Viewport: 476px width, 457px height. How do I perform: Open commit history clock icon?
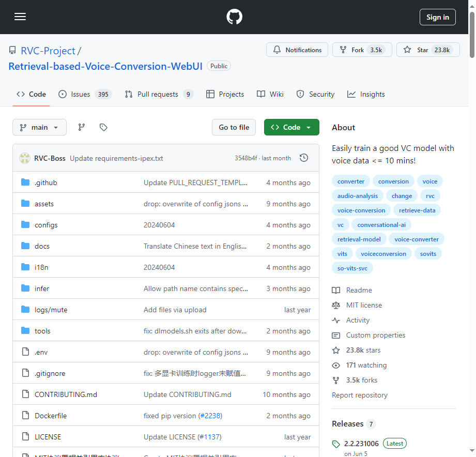pos(303,158)
